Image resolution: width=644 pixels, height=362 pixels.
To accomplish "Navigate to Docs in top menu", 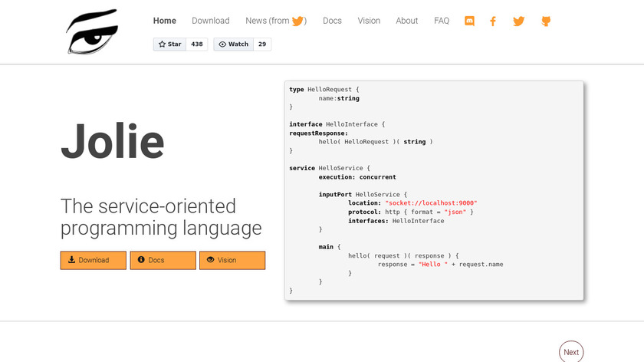I will 332,21.
